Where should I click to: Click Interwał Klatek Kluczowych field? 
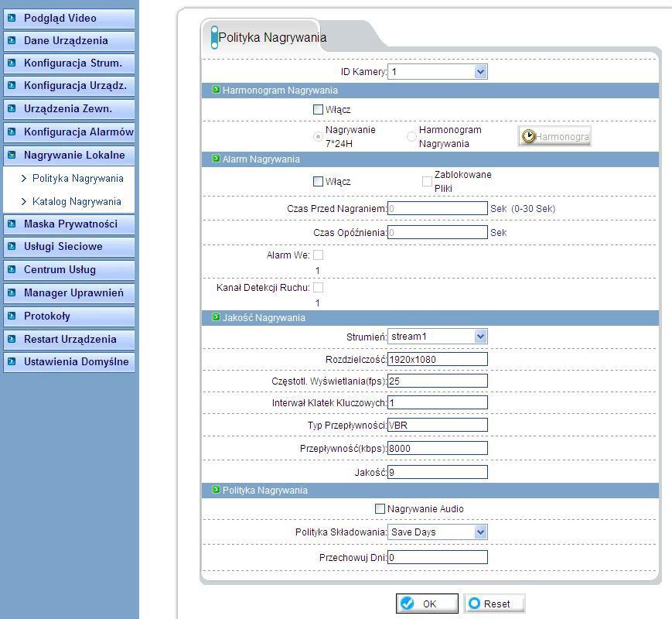point(437,403)
